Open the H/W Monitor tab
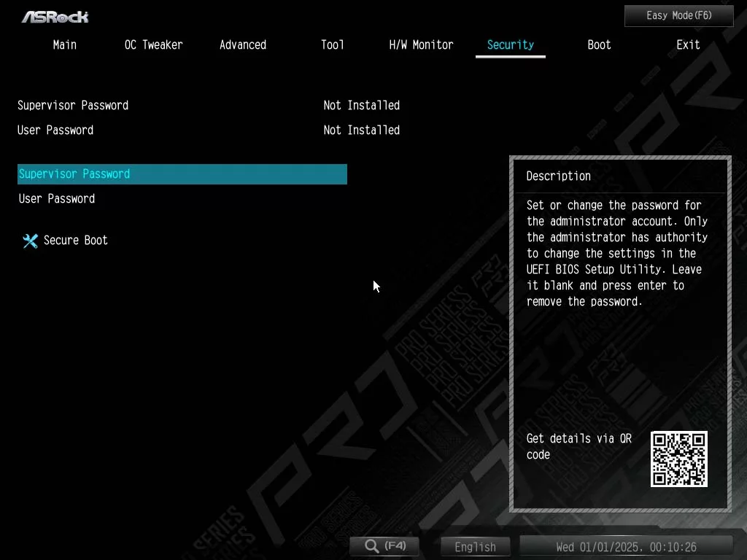Viewport: 747px width, 560px height. point(421,45)
